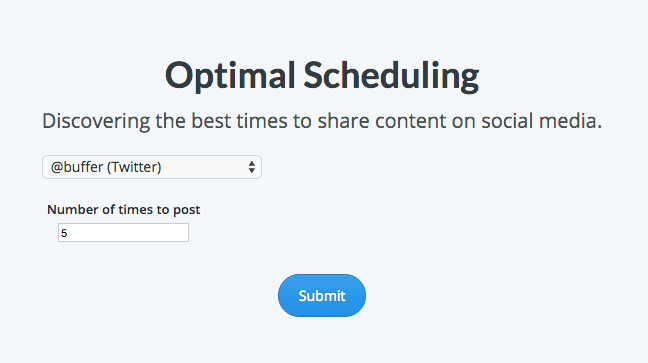Click the 'Discovering the best times' subtitle text
Viewport: 648px width, 363px height.
tap(322, 121)
